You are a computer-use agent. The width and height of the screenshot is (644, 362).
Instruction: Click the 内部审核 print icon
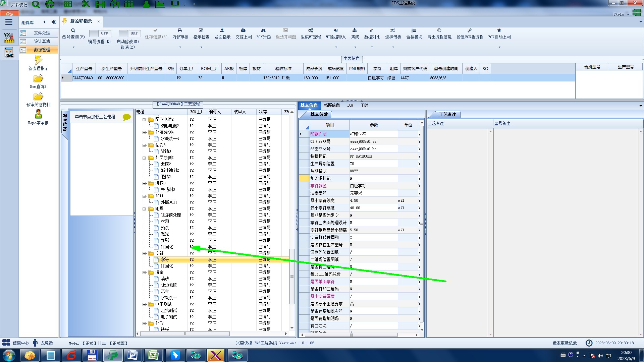point(180,31)
